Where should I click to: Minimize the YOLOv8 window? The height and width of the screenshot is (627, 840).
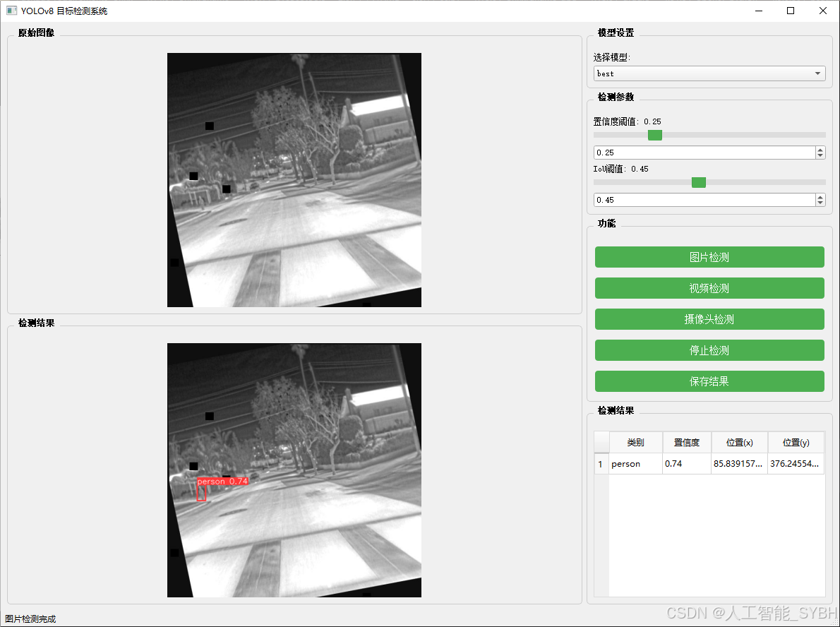coord(759,11)
